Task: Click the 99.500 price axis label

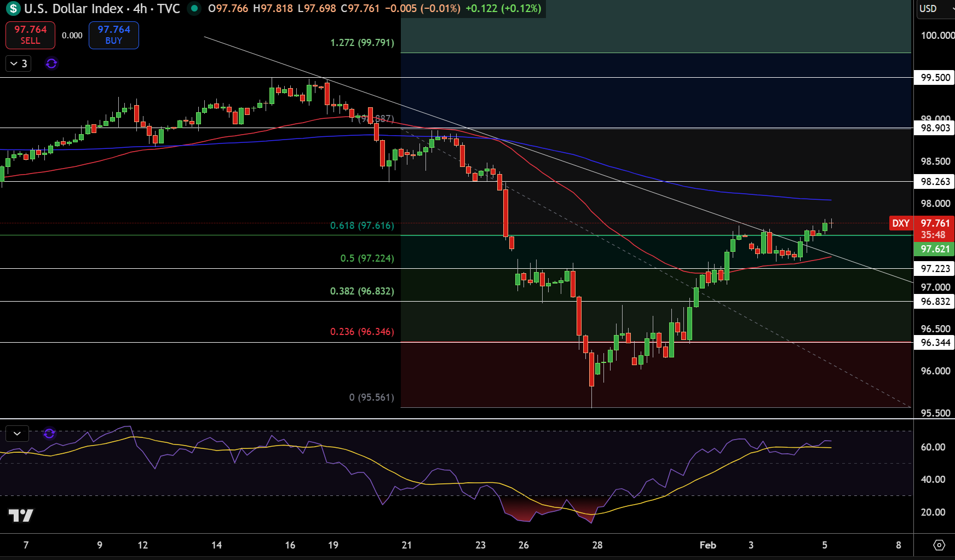Action: coord(935,78)
